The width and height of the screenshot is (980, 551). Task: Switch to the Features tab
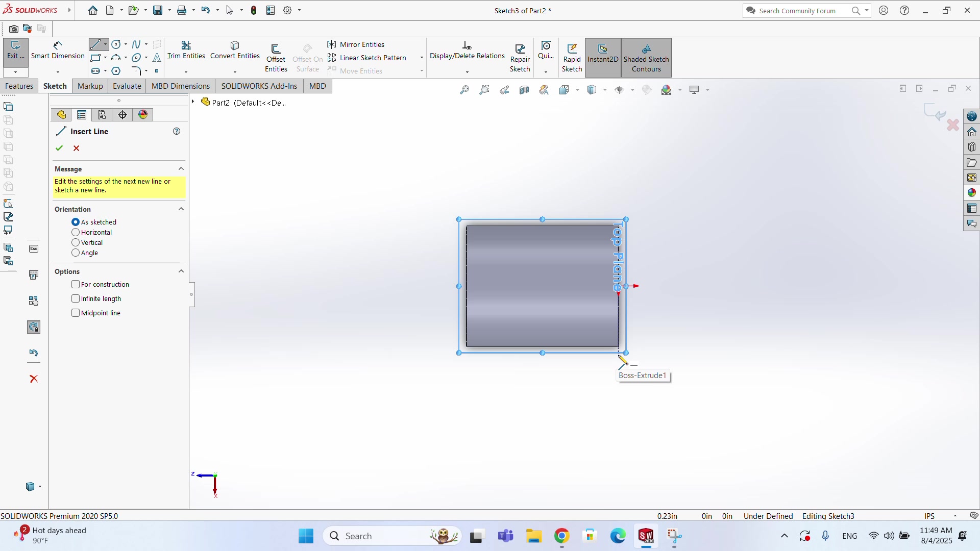click(x=19, y=86)
